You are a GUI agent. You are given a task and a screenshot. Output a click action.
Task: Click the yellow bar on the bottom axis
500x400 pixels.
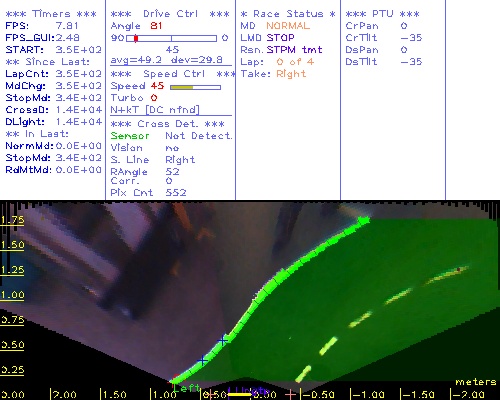pyautogui.click(x=239, y=395)
